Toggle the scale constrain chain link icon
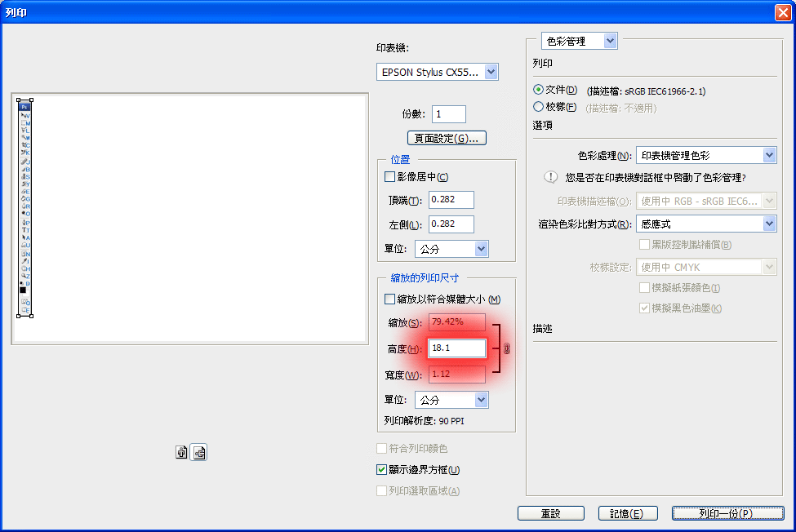The height and width of the screenshot is (532, 796). [x=506, y=348]
